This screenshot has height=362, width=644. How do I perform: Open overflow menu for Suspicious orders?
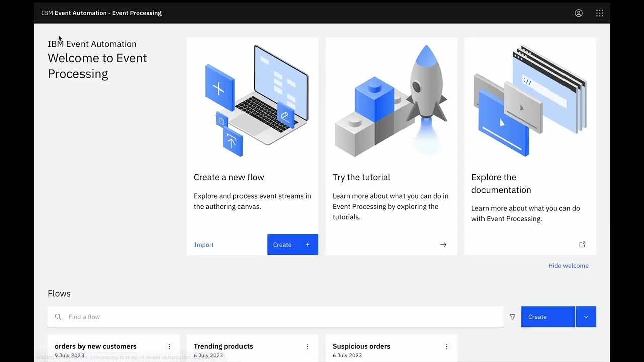[447, 346]
